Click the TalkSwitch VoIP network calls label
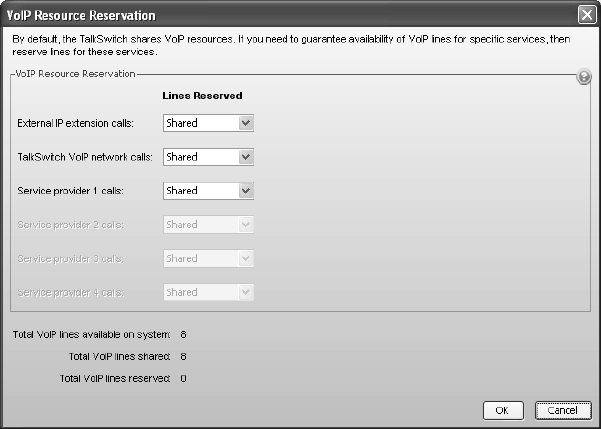 (85, 157)
